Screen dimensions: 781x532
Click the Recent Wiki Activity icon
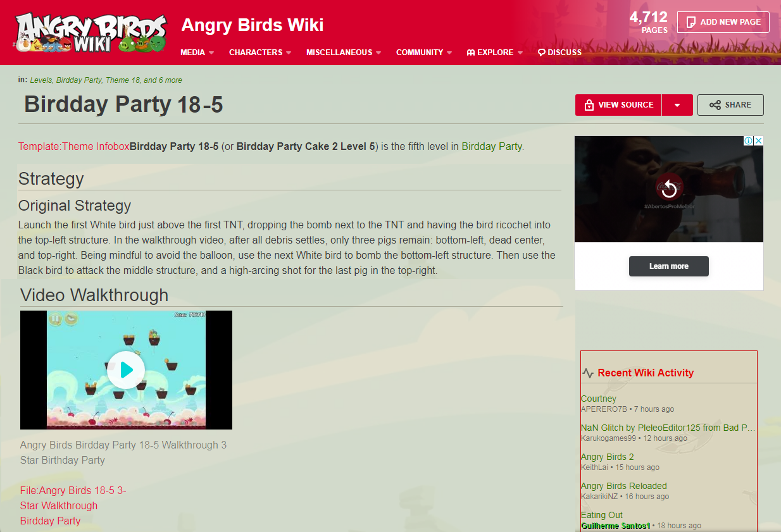[588, 373]
